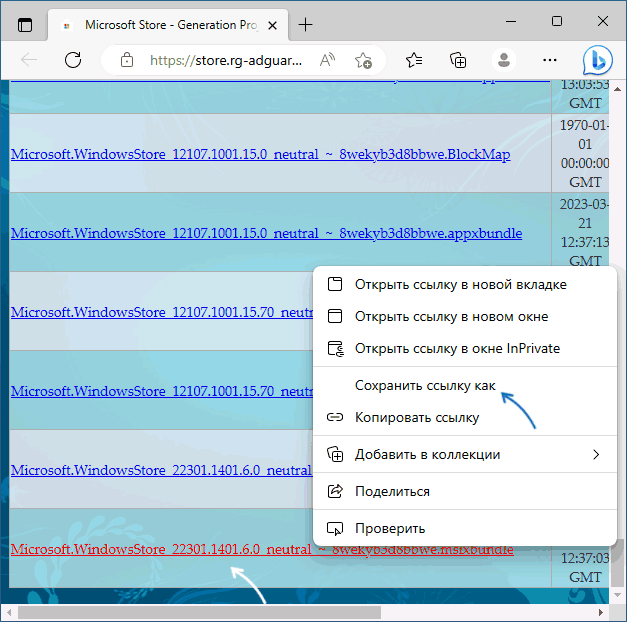Open second 12107.1001.15.70 link
Screen dimensions: 627x622
162,391
